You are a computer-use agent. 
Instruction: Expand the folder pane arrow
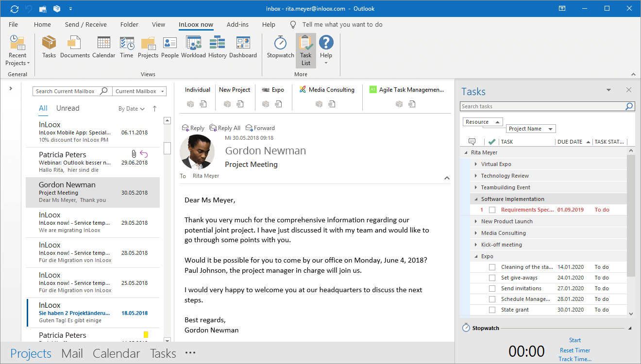pos(11,88)
